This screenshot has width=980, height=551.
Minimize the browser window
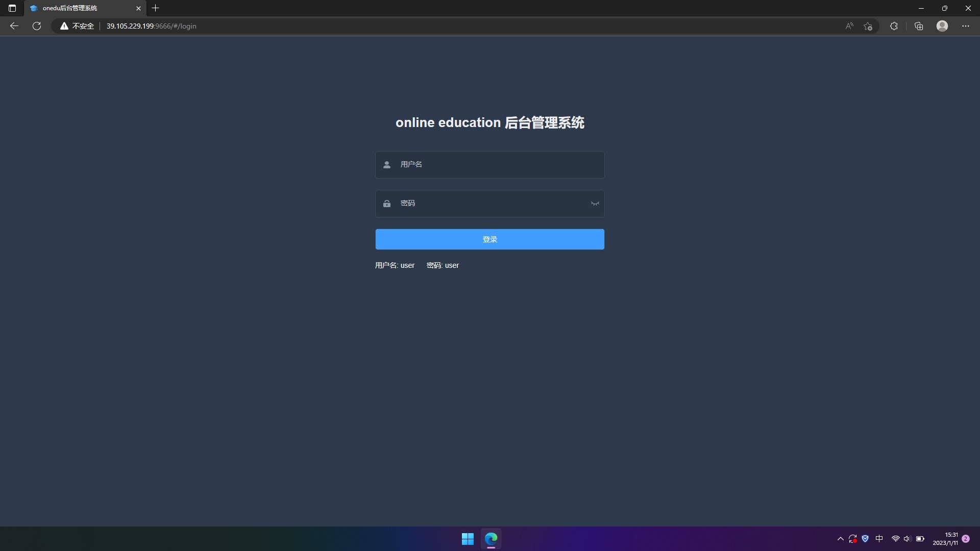(921, 8)
